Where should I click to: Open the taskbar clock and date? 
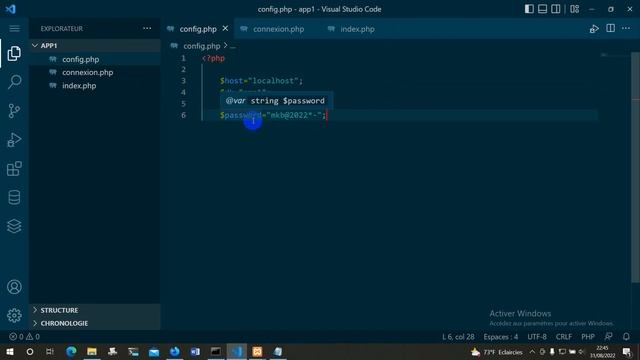(x=602, y=352)
